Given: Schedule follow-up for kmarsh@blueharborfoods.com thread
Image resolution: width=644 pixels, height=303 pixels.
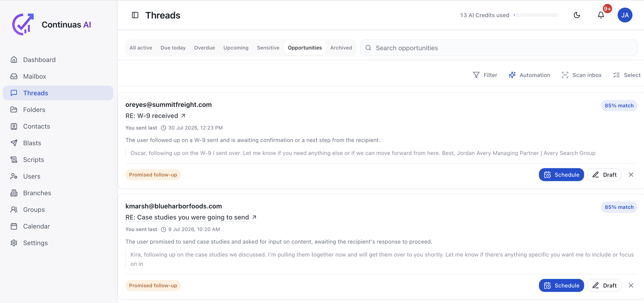Looking at the screenshot, I should (x=561, y=286).
